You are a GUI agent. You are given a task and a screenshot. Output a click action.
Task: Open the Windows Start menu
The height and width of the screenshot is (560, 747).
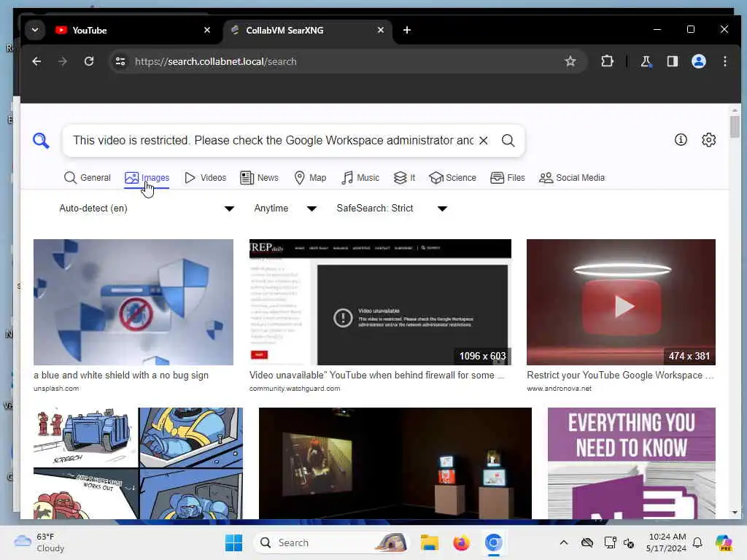coord(233,542)
